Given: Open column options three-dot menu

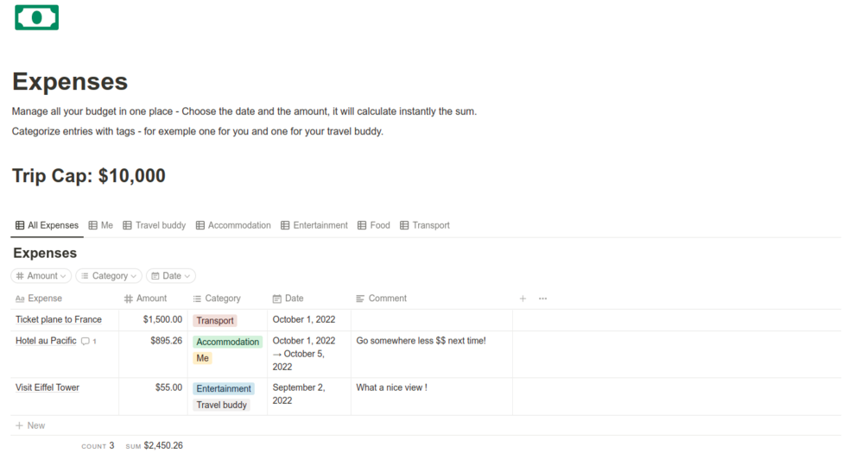Looking at the screenshot, I should coord(542,299).
